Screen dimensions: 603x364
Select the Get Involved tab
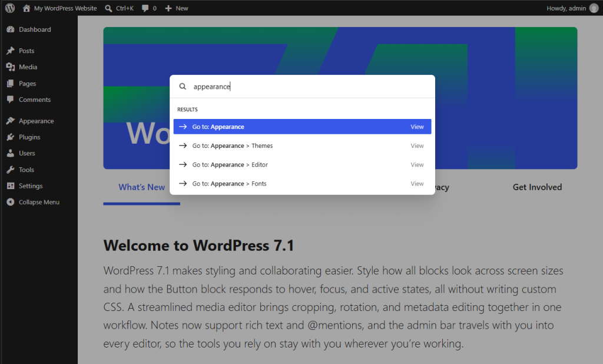coord(537,187)
